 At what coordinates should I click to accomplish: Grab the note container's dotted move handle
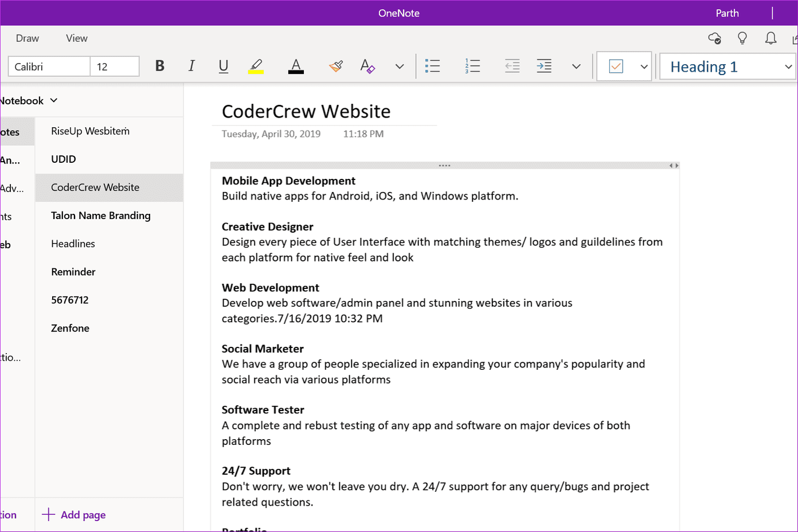(444, 166)
